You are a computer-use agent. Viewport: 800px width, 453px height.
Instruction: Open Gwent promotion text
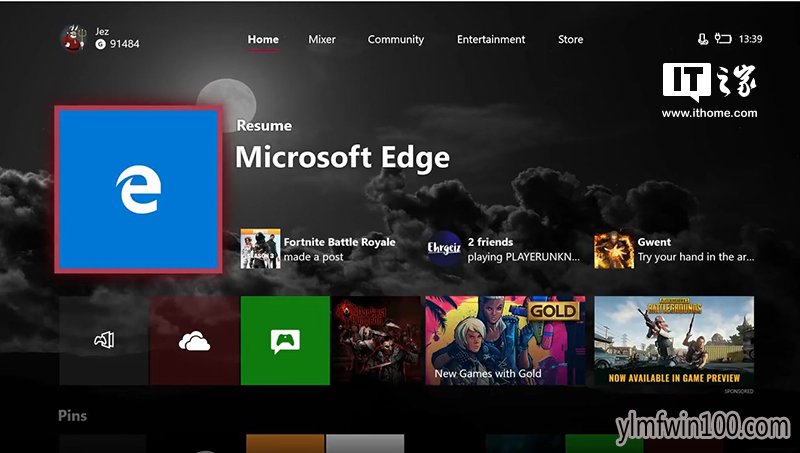695,249
